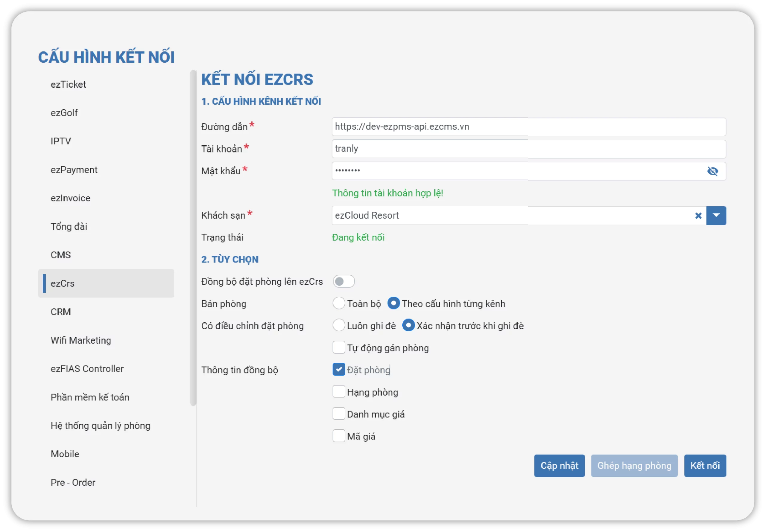Image resolution: width=766 pixels, height=532 pixels.
Task: Go to ezPayment configuration
Action: coord(106,170)
